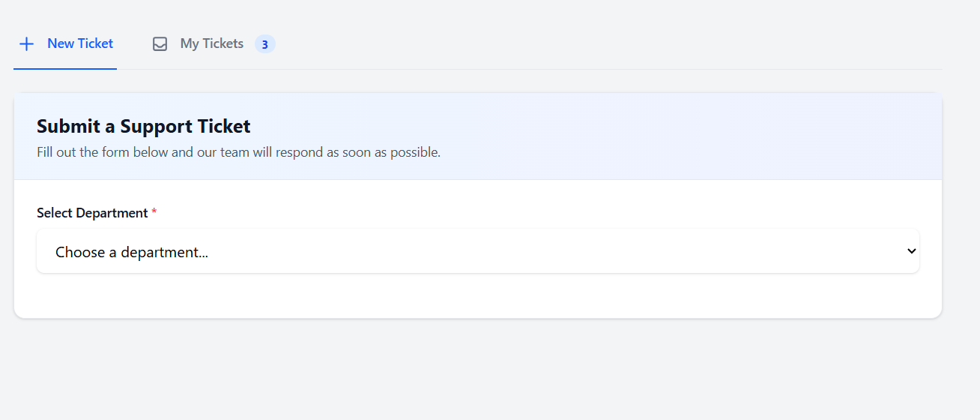Image resolution: width=980 pixels, height=420 pixels.
Task: Click the plus icon beside New Ticket
Action: [26, 43]
